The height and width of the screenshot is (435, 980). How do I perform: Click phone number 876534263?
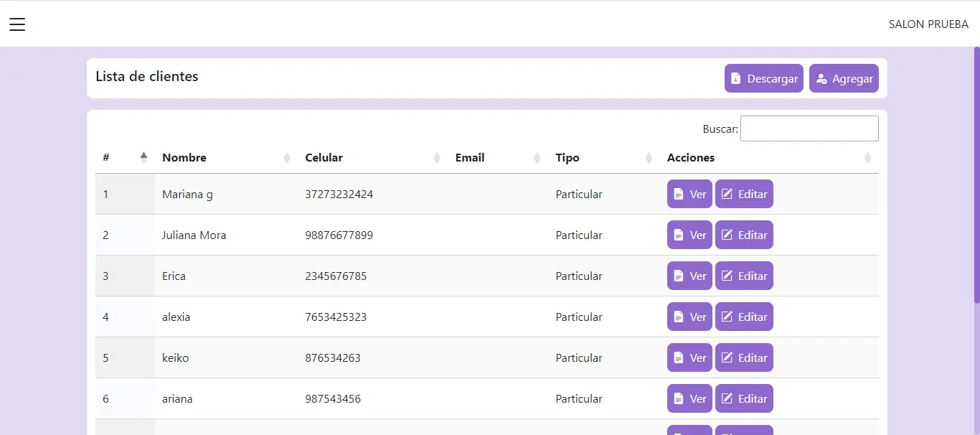[x=333, y=358]
